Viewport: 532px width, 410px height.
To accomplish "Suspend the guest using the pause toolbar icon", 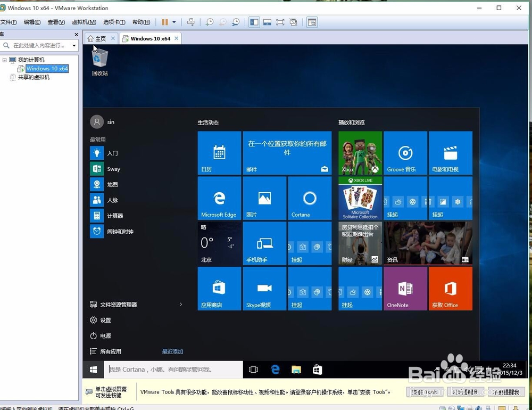I will tap(164, 22).
